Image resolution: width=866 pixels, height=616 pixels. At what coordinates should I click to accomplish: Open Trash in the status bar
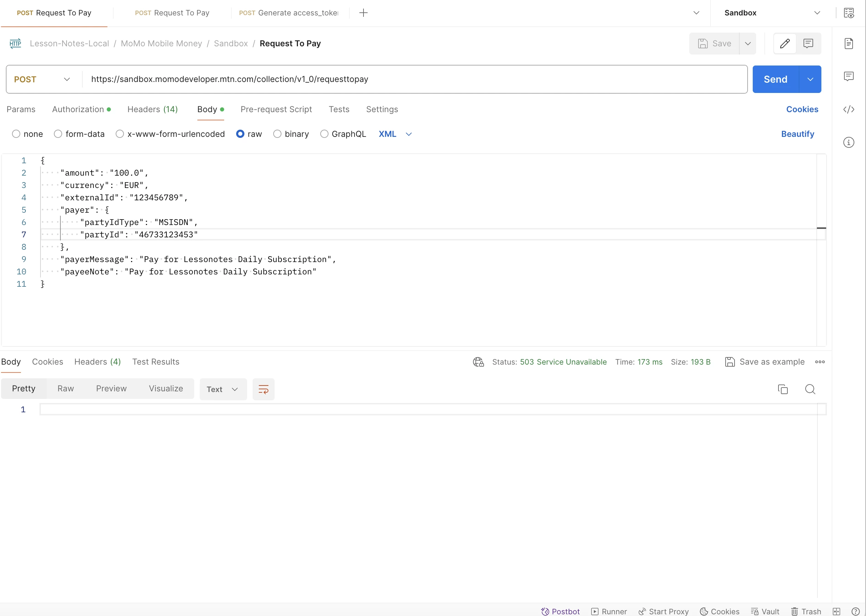point(806,612)
